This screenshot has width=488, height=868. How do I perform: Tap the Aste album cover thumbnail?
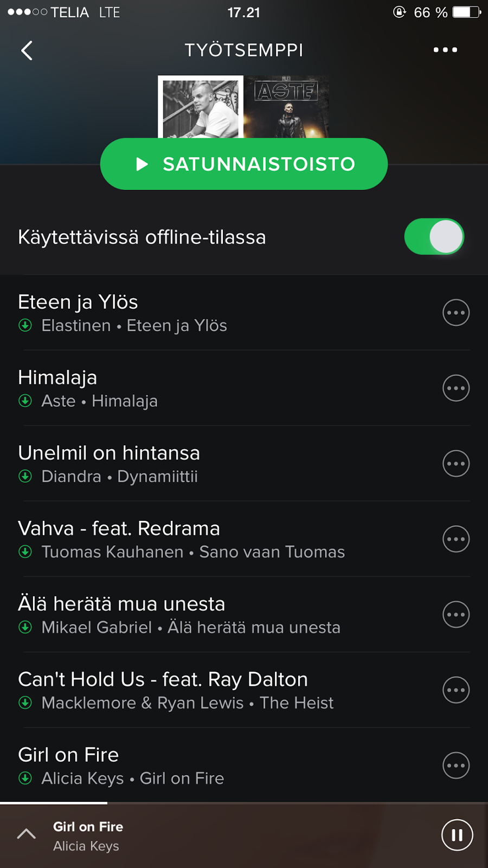[x=287, y=107]
